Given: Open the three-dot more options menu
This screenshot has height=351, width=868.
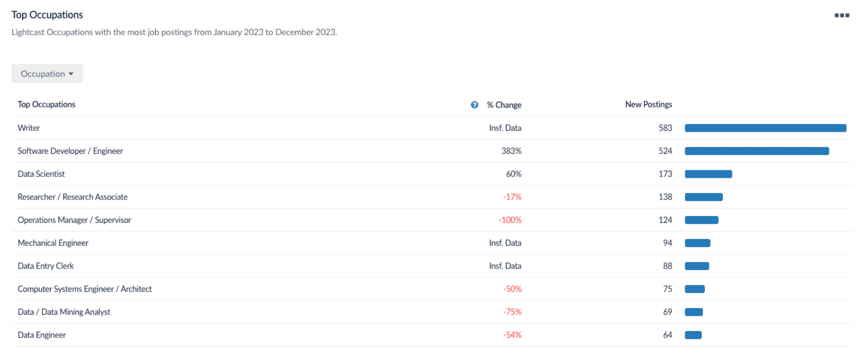Looking at the screenshot, I should pos(841,15).
